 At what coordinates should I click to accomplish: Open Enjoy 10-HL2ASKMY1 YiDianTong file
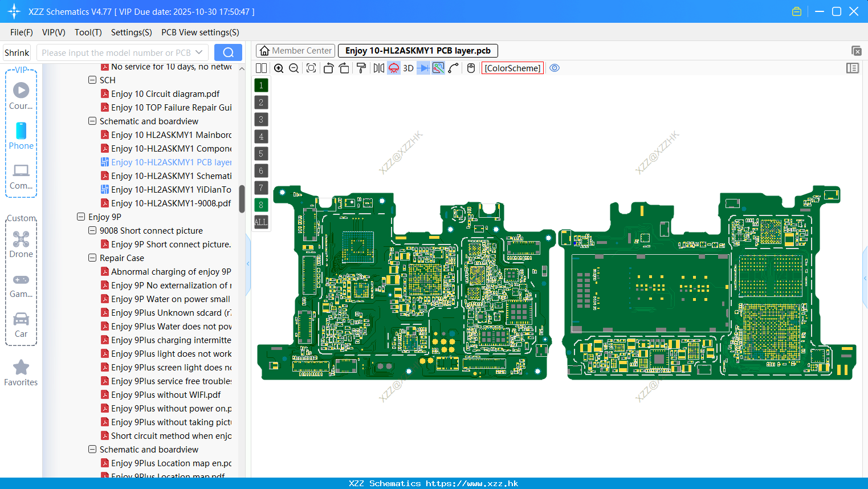click(x=171, y=190)
